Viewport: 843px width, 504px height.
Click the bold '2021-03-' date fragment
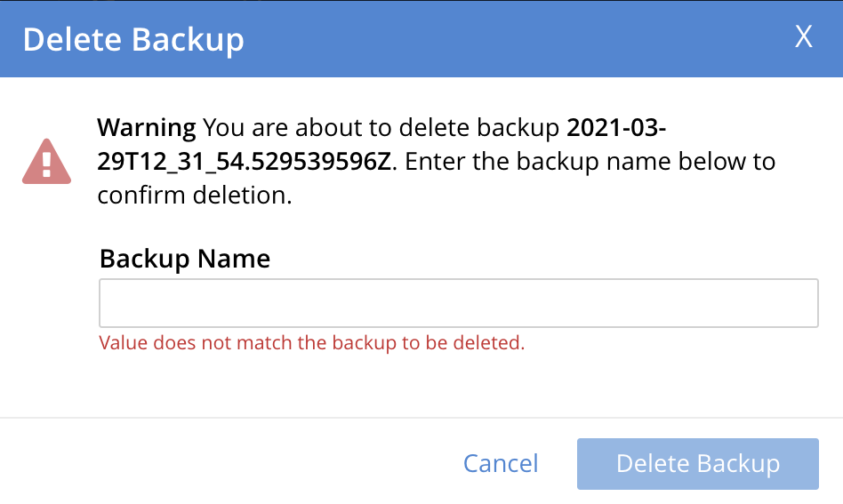tap(616, 128)
